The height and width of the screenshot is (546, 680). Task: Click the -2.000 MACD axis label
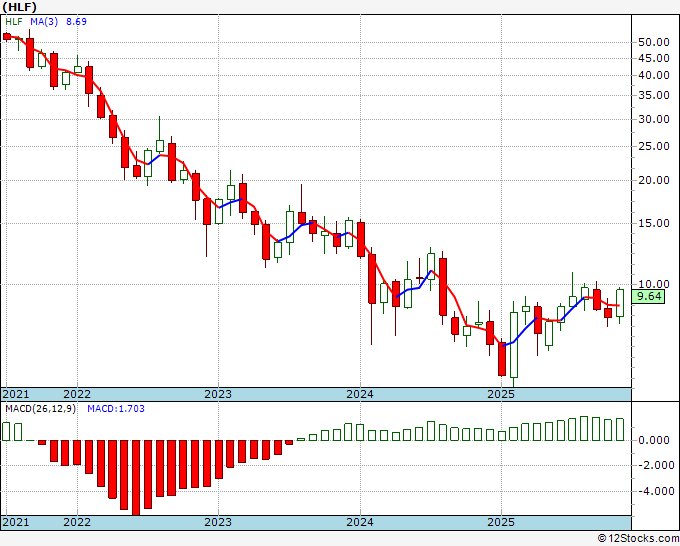(x=655, y=465)
